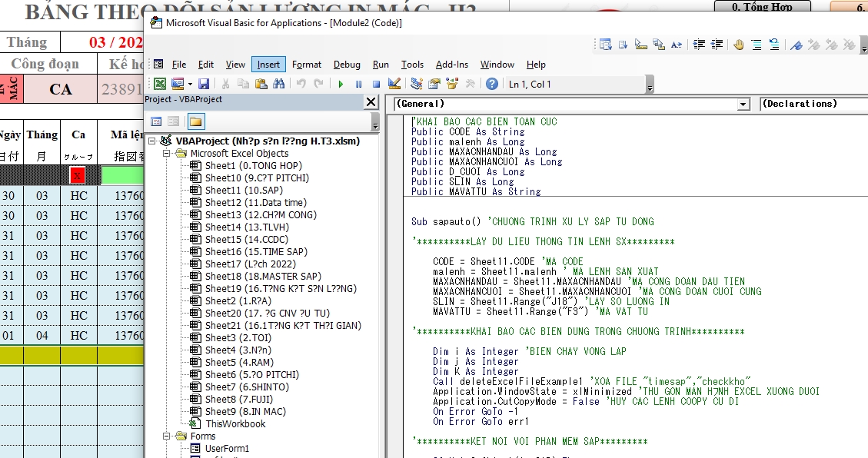Open the Insert menu
The height and width of the screenshot is (458, 868).
coord(268,65)
